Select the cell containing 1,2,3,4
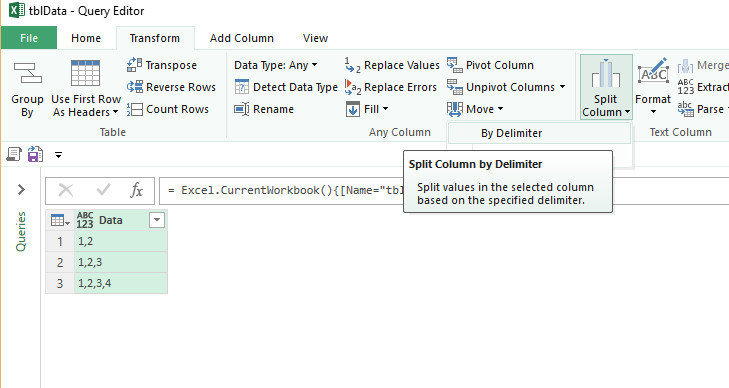Viewport: 729px width, 388px height. (x=120, y=283)
